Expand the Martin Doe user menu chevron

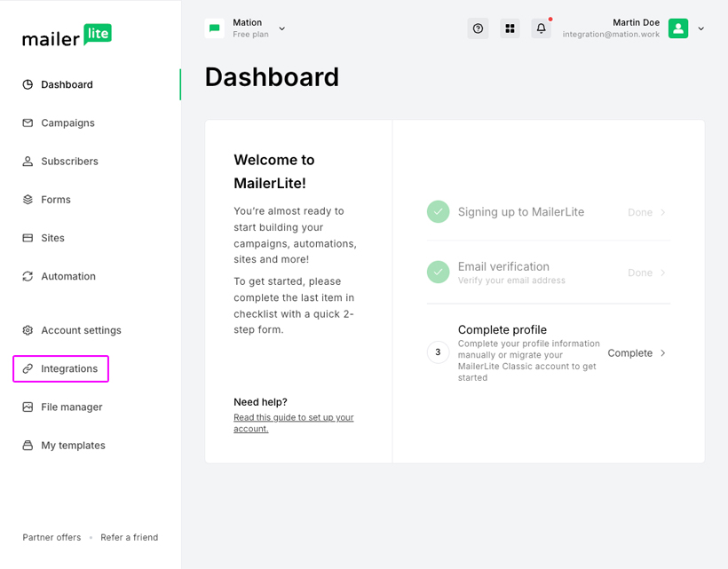pos(701,28)
